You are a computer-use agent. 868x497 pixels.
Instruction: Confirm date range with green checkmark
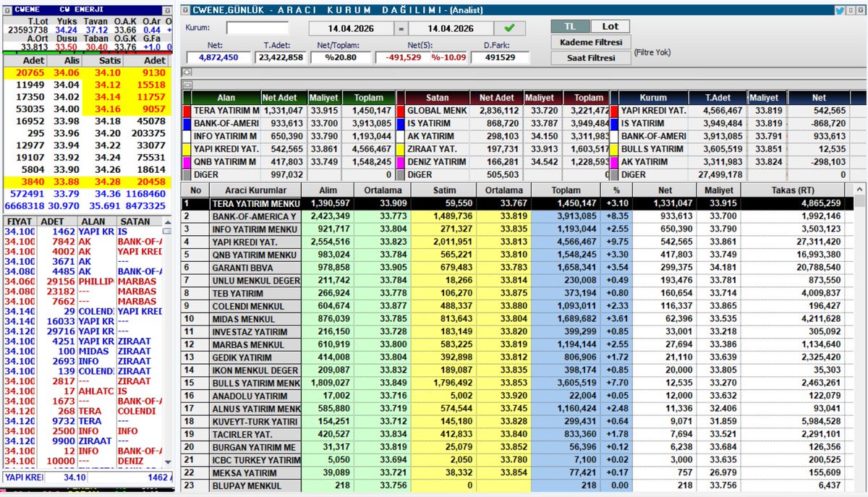tap(510, 28)
